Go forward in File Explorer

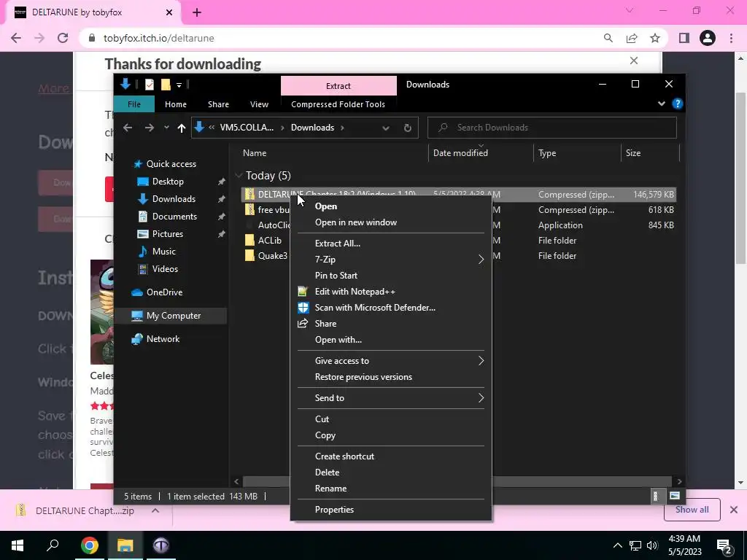tap(149, 128)
